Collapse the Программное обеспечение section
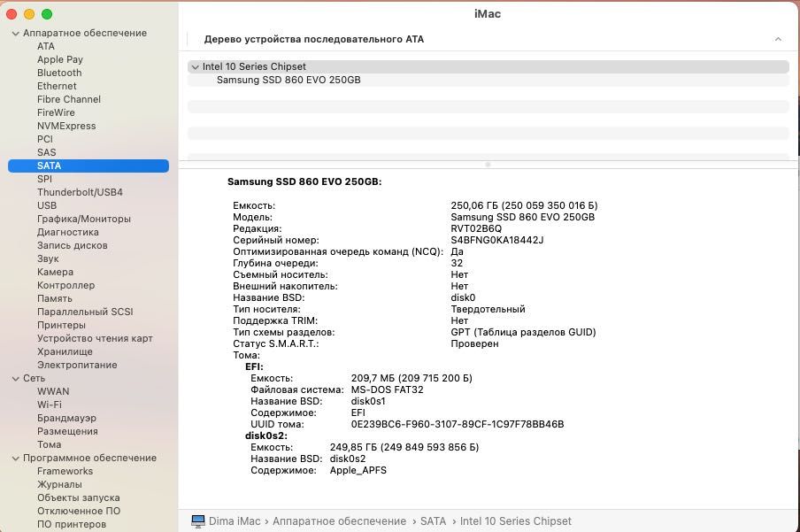800x532 pixels. click(15, 459)
